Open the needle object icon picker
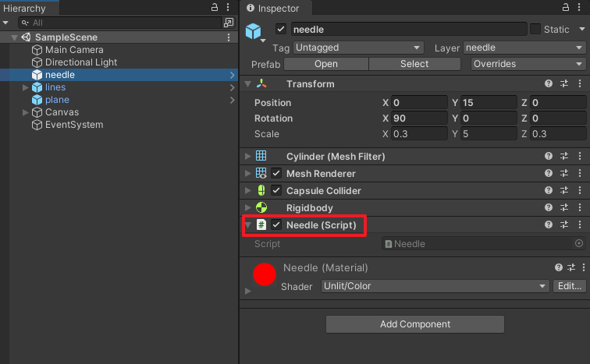590x364 pixels. (255, 31)
